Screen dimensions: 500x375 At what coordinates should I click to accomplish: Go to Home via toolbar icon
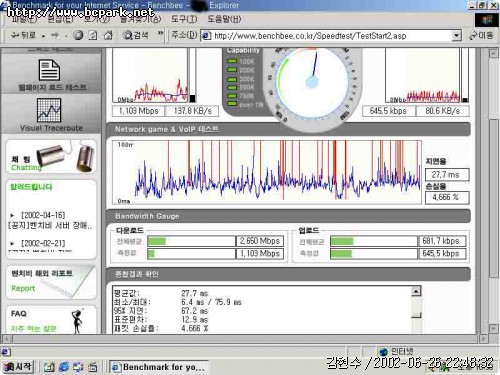108,35
